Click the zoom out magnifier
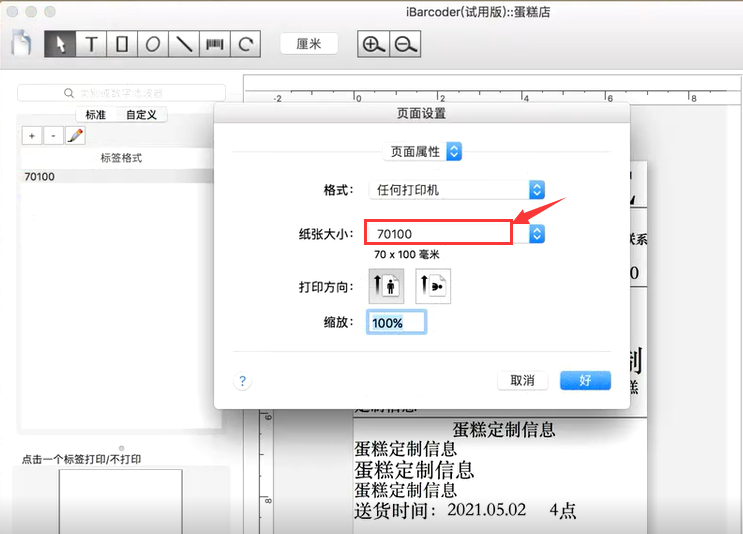Image resolution: width=743 pixels, height=534 pixels. tap(405, 44)
